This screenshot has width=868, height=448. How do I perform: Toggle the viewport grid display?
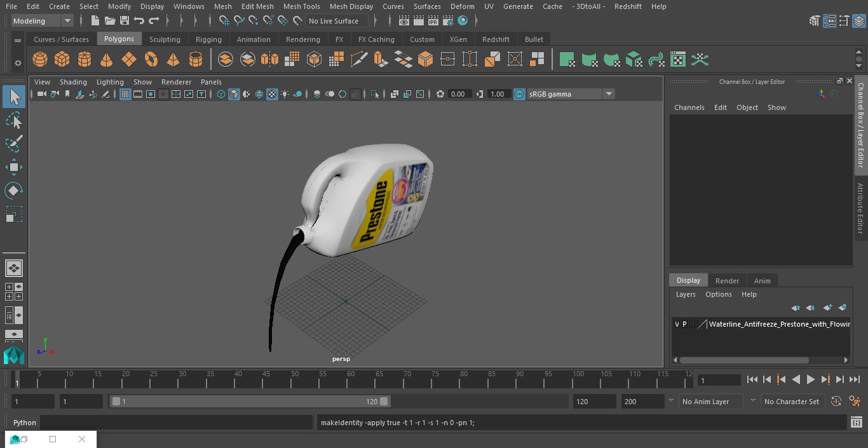pyautogui.click(x=125, y=94)
